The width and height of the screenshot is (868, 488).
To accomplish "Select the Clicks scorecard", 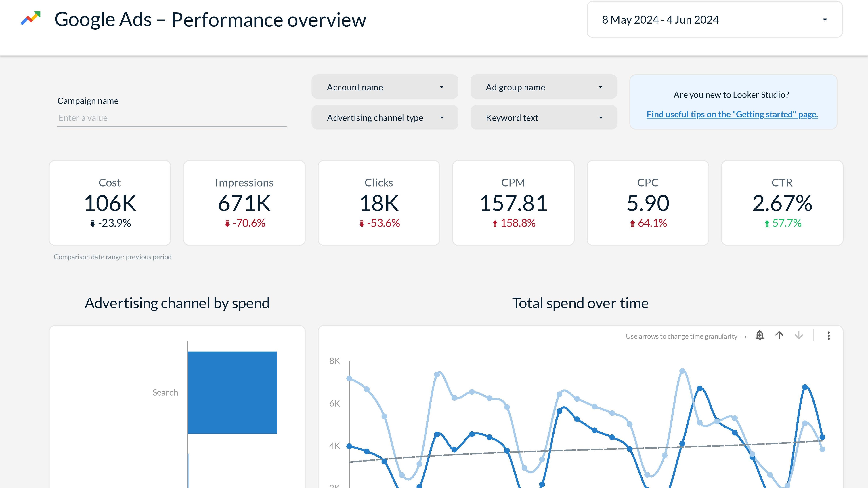I will (379, 203).
